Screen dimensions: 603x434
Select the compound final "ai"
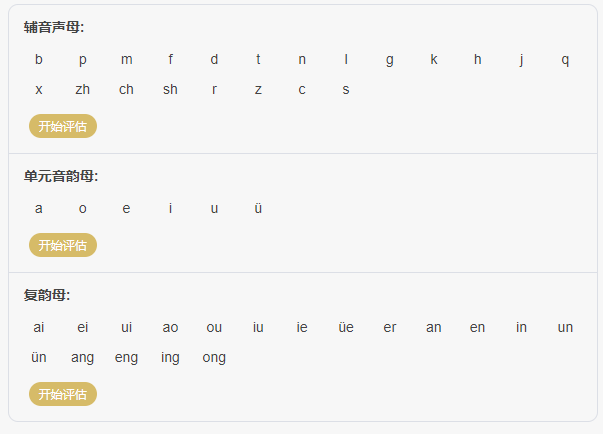(x=39, y=327)
